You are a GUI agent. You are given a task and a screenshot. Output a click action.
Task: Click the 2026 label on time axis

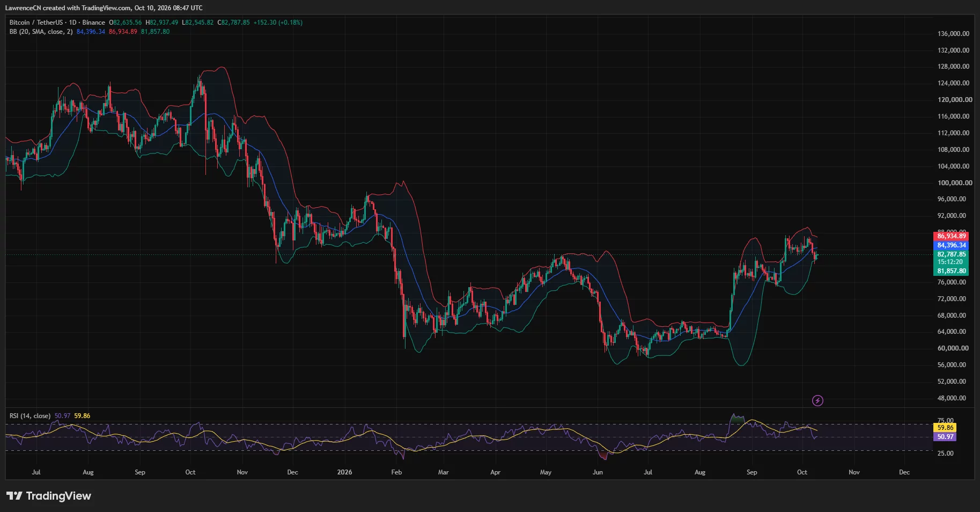pos(344,472)
